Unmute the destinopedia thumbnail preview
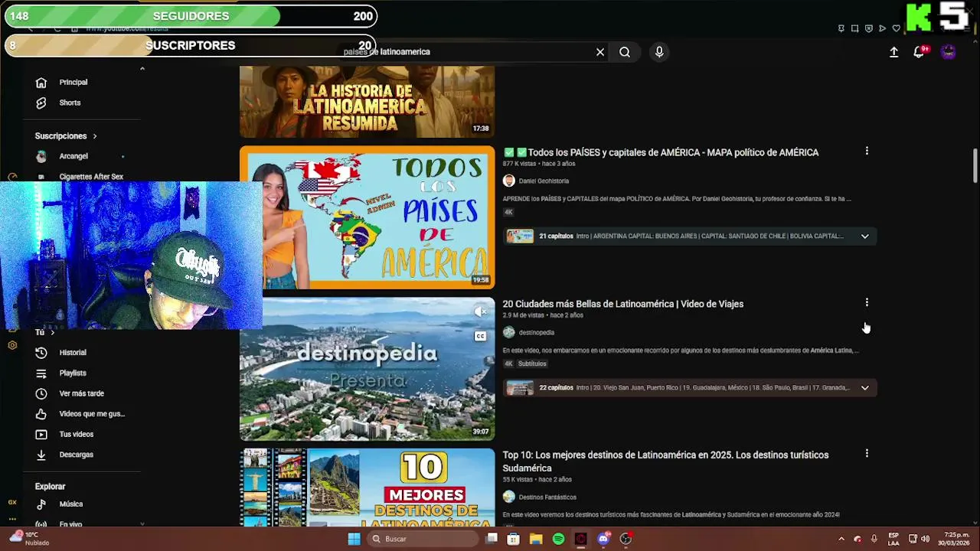980x551 pixels. [x=480, y=312]
